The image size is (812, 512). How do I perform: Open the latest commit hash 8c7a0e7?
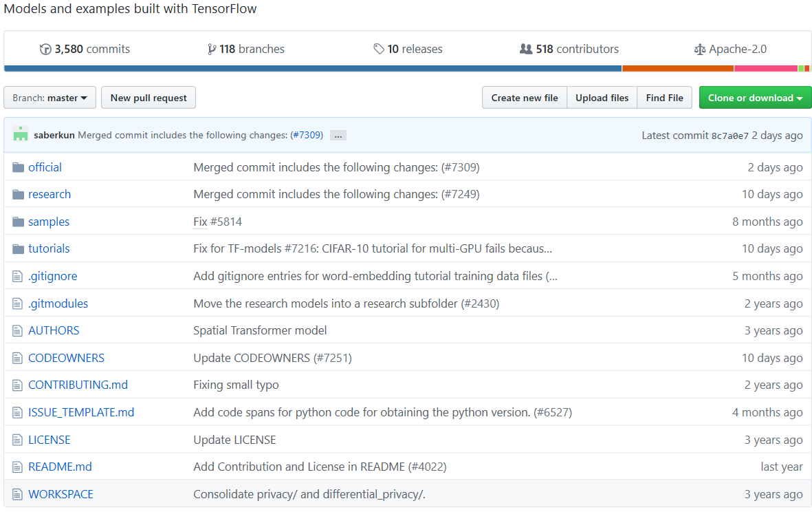[x=729, y=136]
